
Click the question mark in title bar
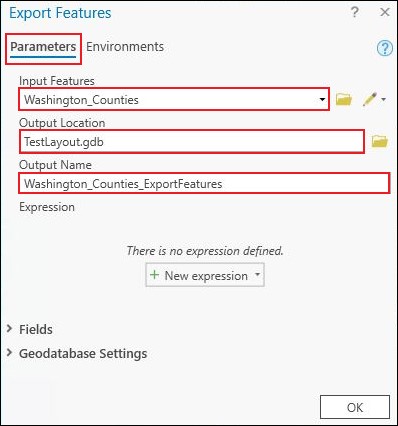pos(354,12)
